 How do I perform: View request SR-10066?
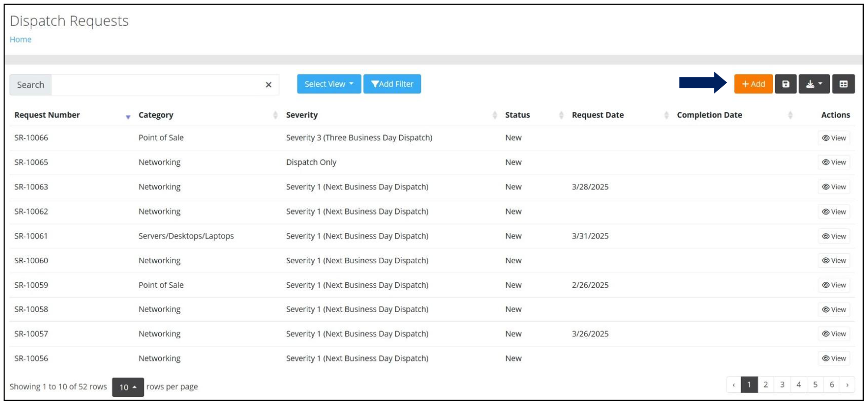click(x=834, y=138)
